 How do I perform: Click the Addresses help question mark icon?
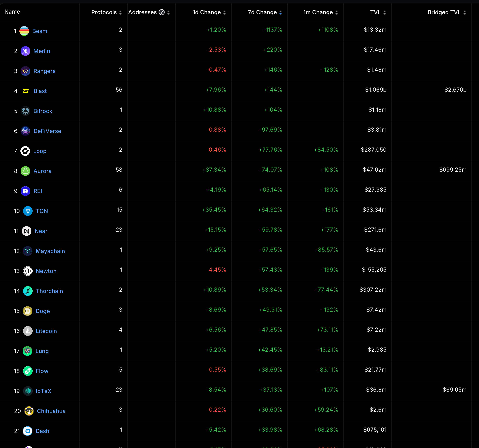click(162, 12)
